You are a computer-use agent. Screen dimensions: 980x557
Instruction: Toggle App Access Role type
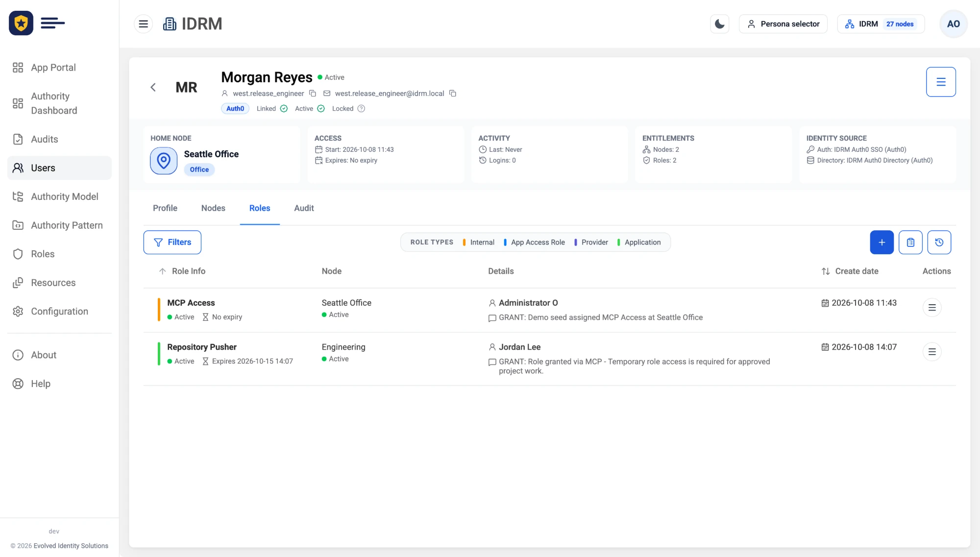coord(534,242)
